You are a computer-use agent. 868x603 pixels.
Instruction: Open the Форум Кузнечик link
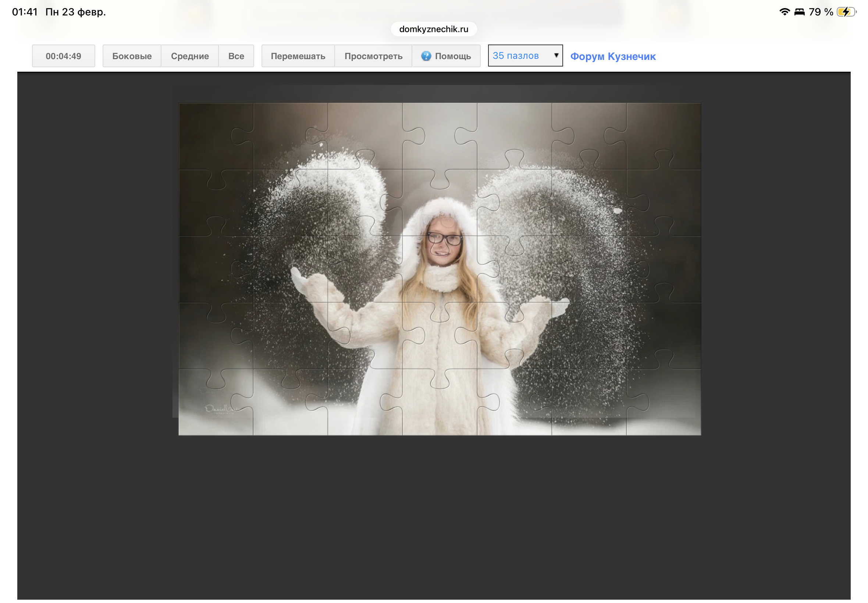tap(612, 56)
